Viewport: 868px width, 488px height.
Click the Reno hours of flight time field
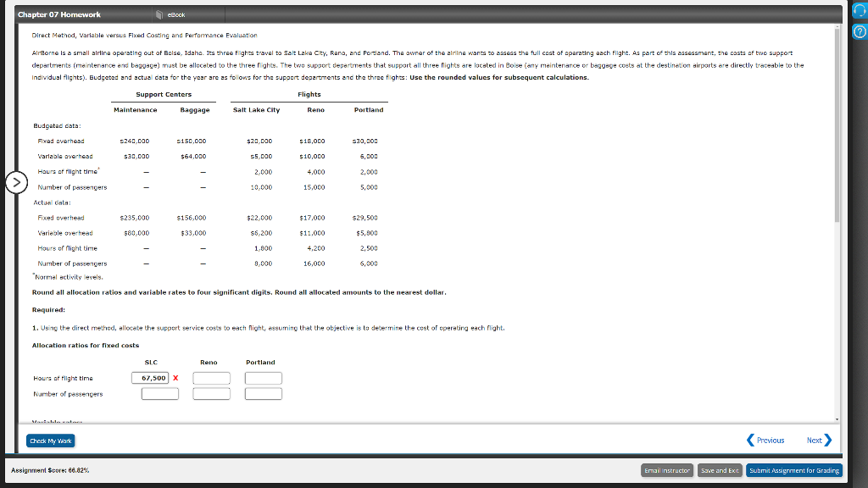[211, 378]
